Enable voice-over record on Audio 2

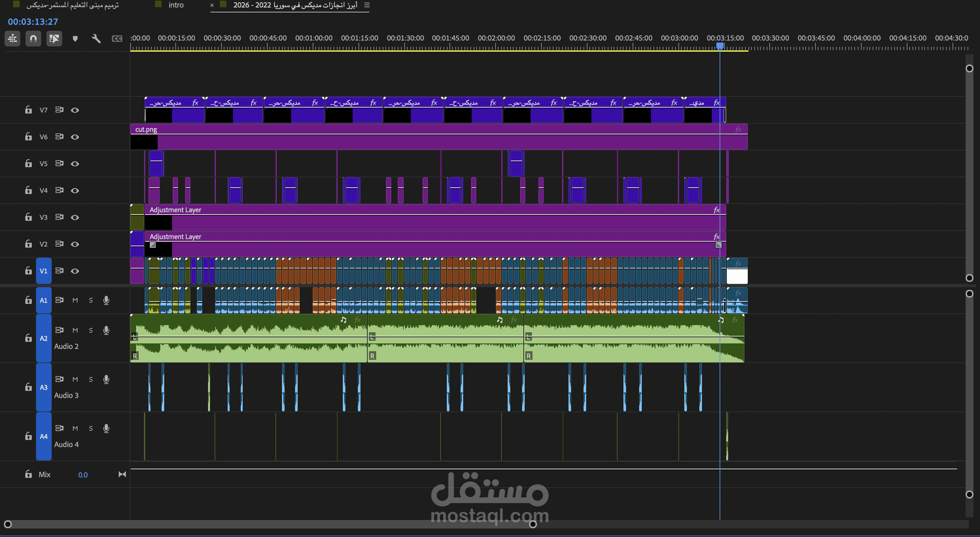[106, 330]
